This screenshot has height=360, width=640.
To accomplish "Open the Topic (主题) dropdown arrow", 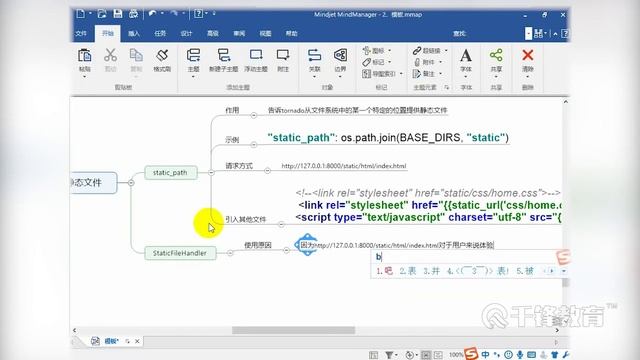I will point(193,77).
